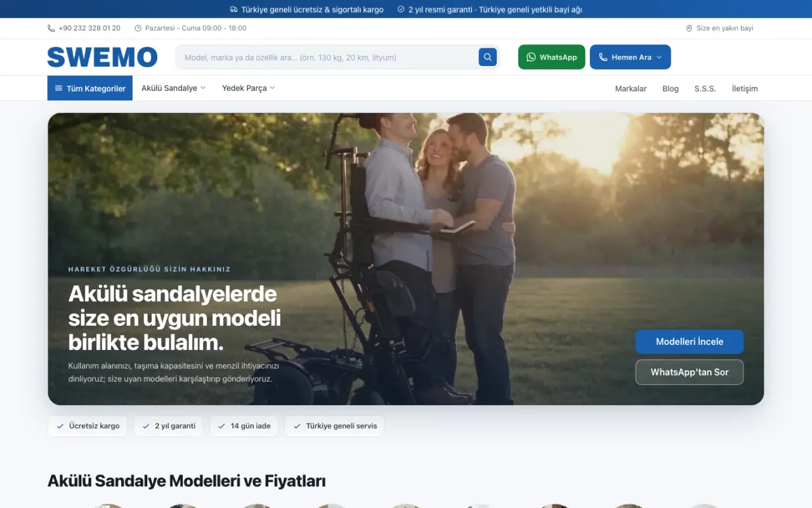Click the hero headline about Akülü sandalyelerde

point(174,318)
